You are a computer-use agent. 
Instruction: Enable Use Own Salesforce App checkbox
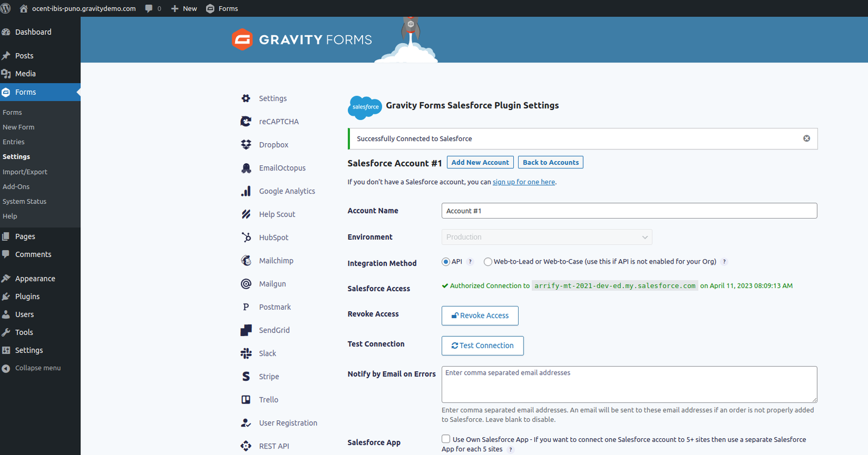tap(446, 439)
